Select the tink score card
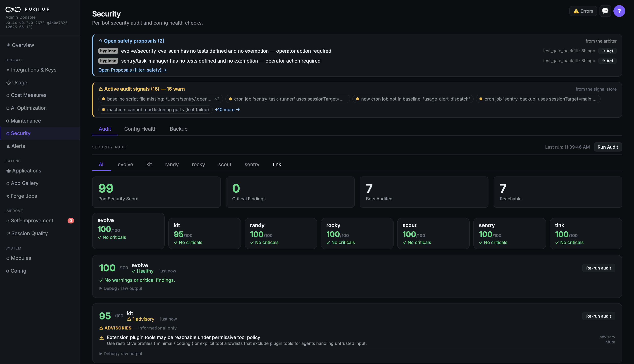Viewport: 634px width, 364px height. click(586, 234)
